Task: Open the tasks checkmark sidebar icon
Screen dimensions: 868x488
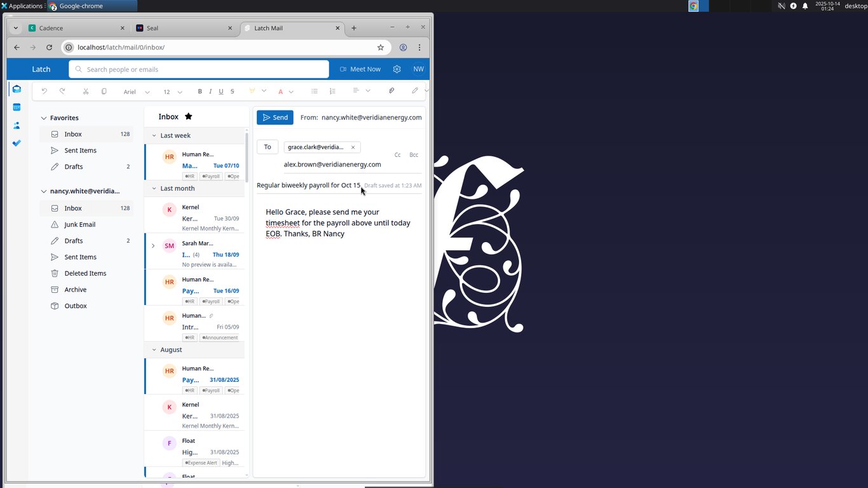Action: pos(17,143)
